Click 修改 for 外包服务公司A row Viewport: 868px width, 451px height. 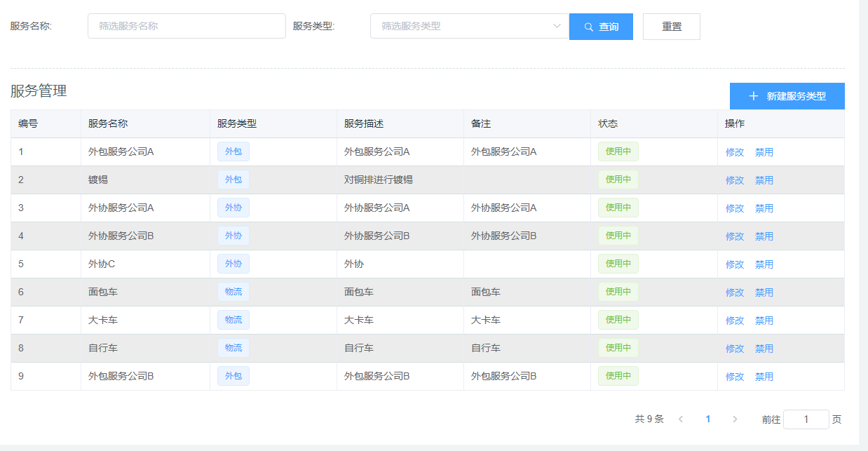click(735, 152)
